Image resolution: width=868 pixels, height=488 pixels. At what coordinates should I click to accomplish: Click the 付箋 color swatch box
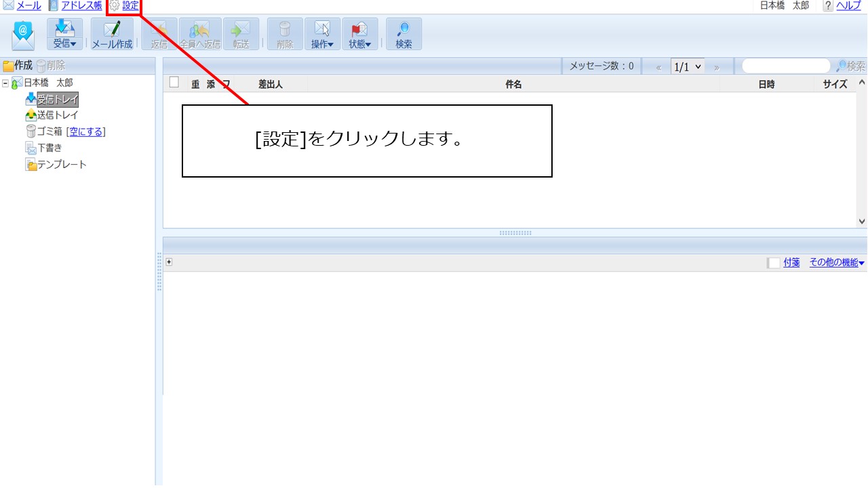click(x=774, y=263)
